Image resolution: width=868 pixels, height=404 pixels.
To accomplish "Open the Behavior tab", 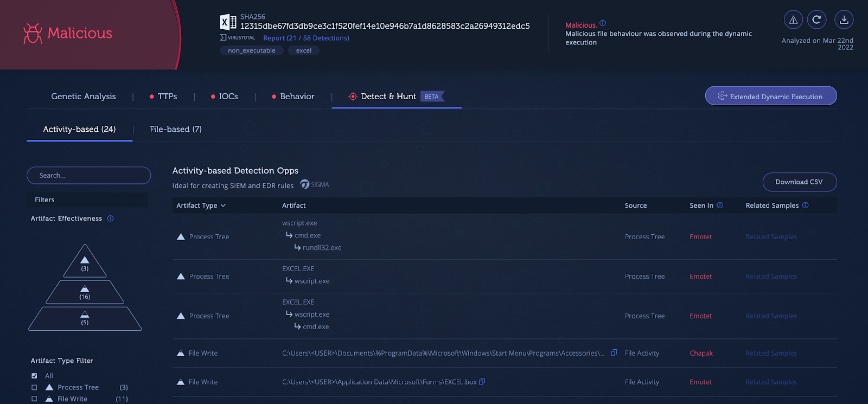I will (293, 97).
